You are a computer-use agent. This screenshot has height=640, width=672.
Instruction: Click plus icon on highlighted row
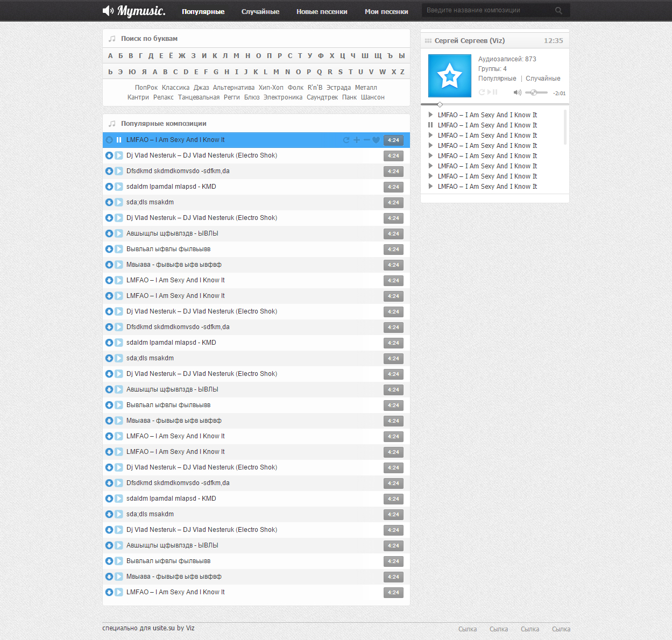[x=356, y=140]
